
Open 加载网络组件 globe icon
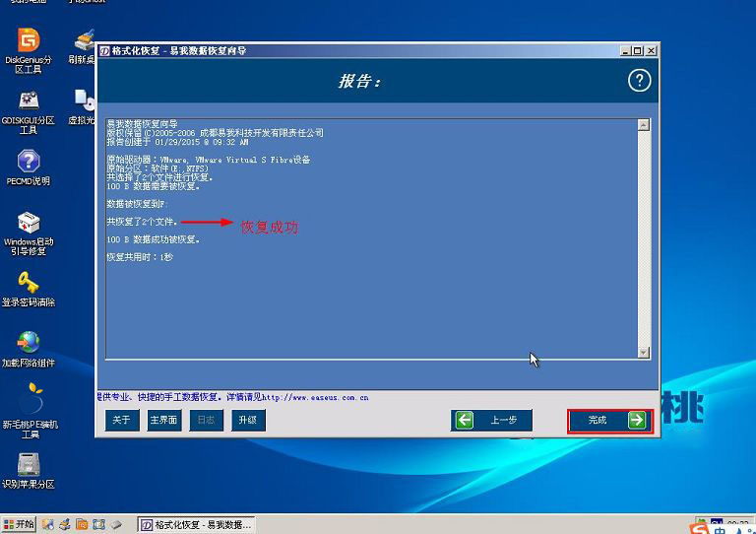(29, 349)
